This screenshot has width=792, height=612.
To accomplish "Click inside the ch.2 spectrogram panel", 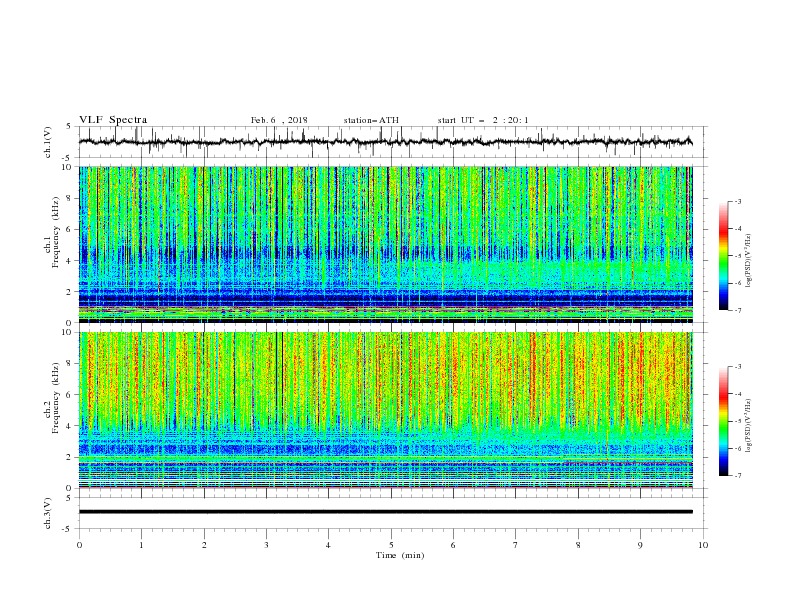I will 385,410.
